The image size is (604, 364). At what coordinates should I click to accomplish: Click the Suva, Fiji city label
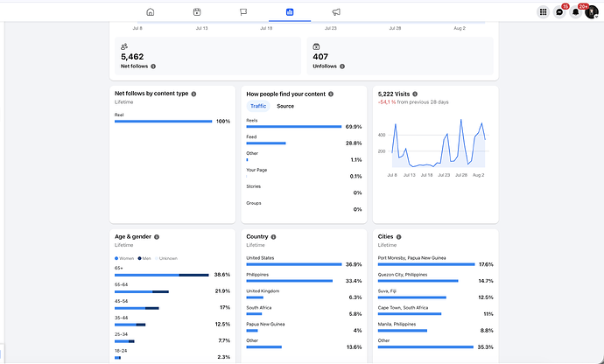[x=387, y=291]
